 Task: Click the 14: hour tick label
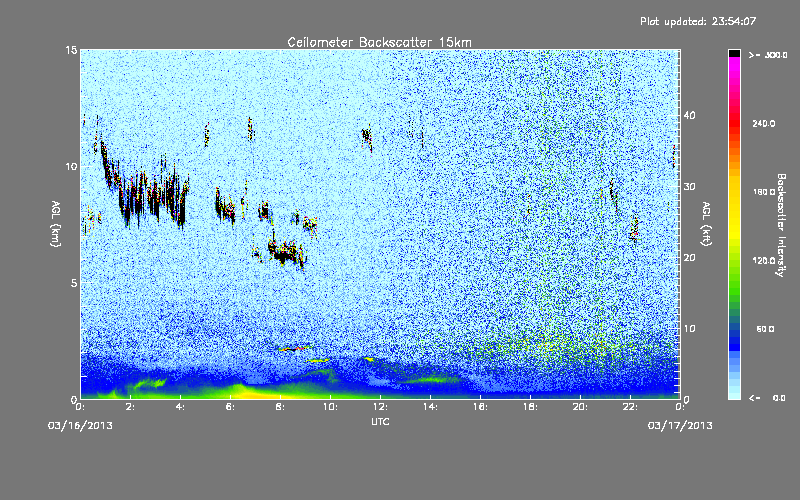click(430, 407)
